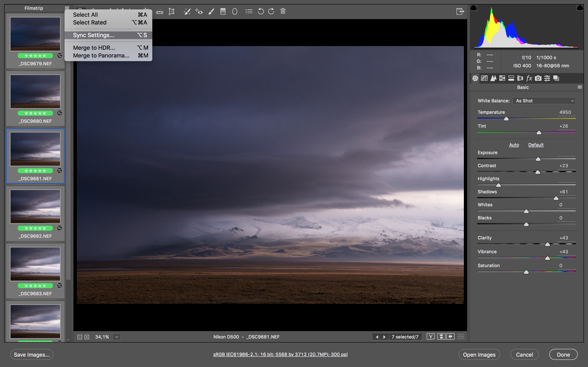Rotate image 90 degrees counterclockwise
The width and height of the screenshot is (588, 367).
[x=261, y=11]
